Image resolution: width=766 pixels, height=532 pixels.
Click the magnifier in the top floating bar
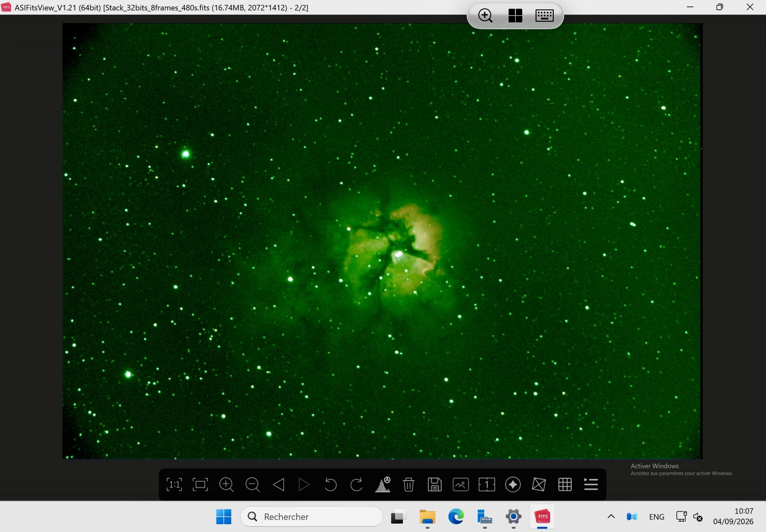pos(485,15)
